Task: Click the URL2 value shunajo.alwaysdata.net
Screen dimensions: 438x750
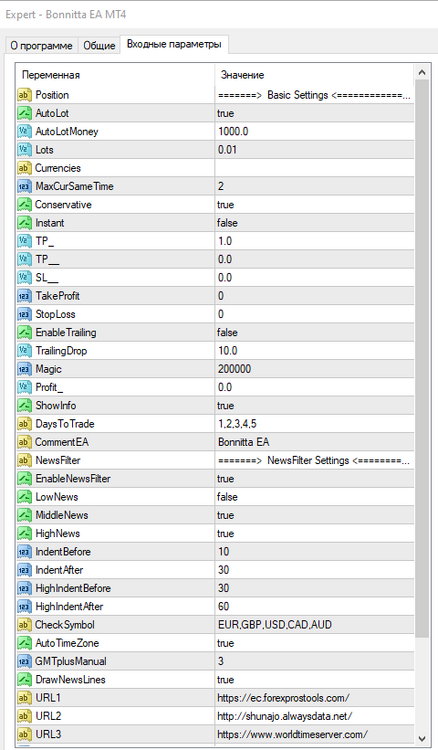Action: coord(285,716)
